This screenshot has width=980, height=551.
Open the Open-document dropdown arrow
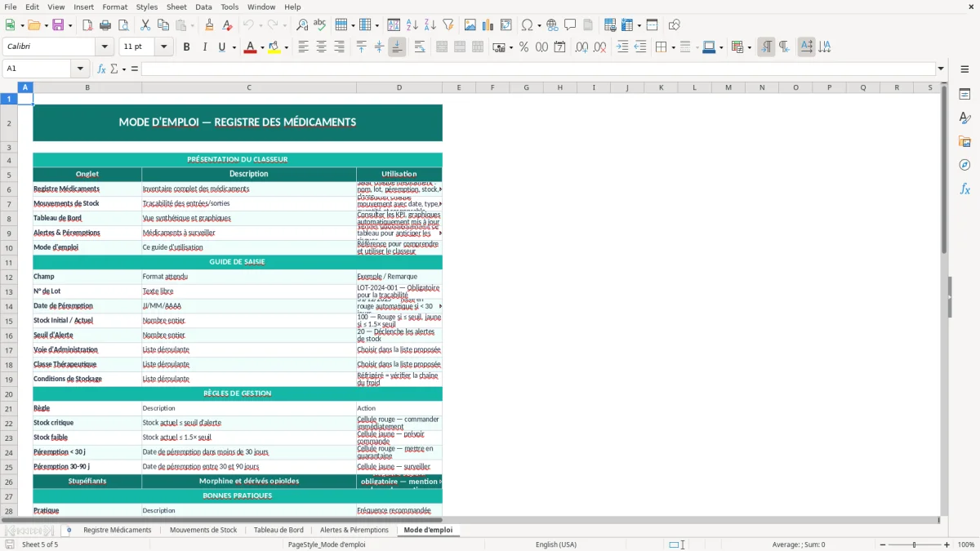(46, 25)
